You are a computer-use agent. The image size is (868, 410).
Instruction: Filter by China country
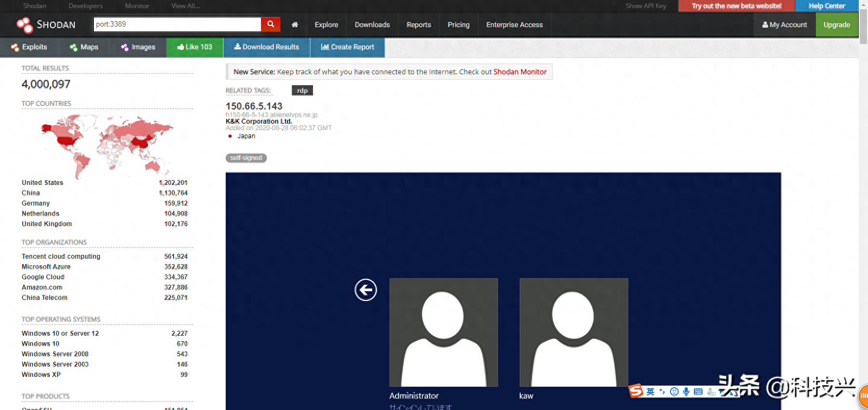[x=30, y=193]
